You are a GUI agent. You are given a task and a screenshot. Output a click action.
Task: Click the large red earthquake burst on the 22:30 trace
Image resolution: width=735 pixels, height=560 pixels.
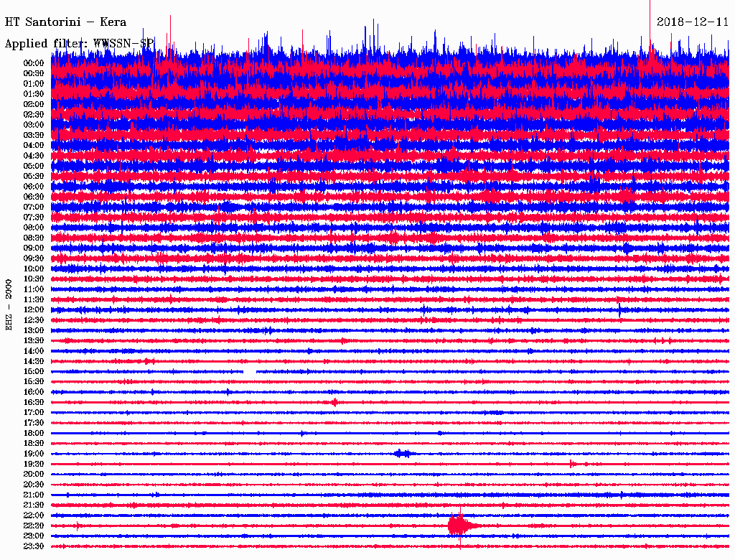[x=460, y=526]
